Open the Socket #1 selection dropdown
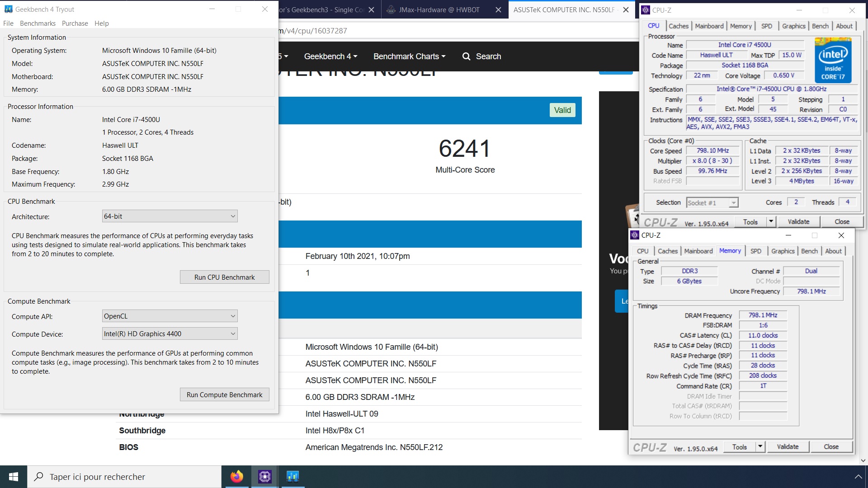This screenshot has height=488, width=868. [712, 203]
